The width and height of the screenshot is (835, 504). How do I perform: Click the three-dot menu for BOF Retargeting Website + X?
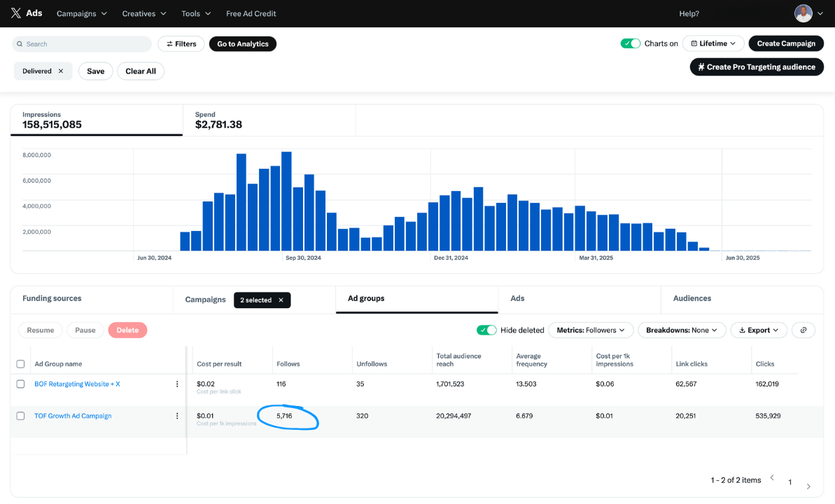[178, 384]
